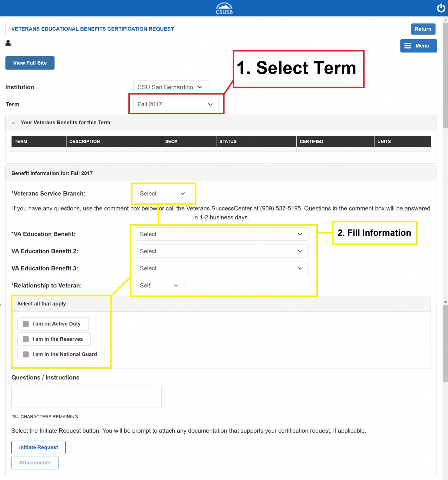The width and height of the screenshot is (448, 480).
Task: Open Relationship to Veteran dropdown
Action: pyautogui.click(x=160, y=285)
